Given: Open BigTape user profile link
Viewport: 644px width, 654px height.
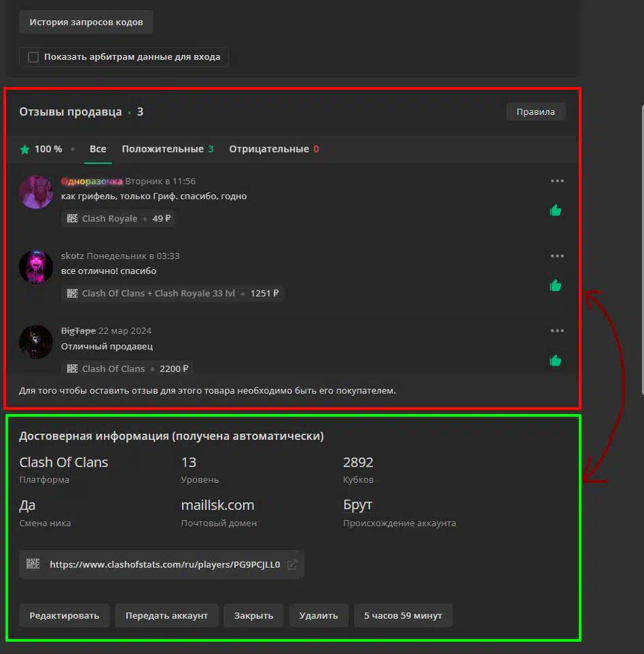Looking at the screenshot, I should 78,331.
